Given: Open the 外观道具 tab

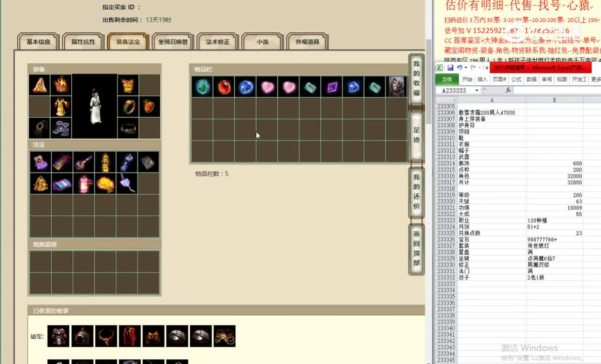Looking at the screenshot, I should coord(308,42).
